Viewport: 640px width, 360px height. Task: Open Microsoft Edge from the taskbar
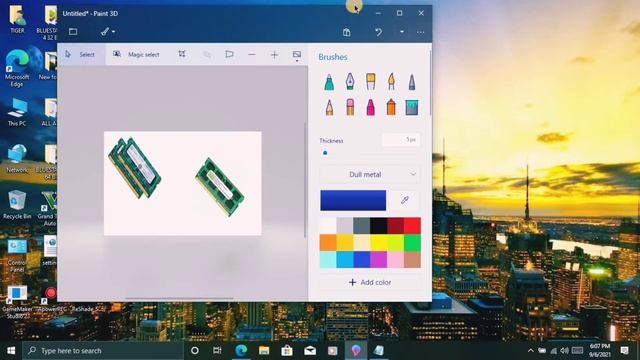(x=241, y=351)
